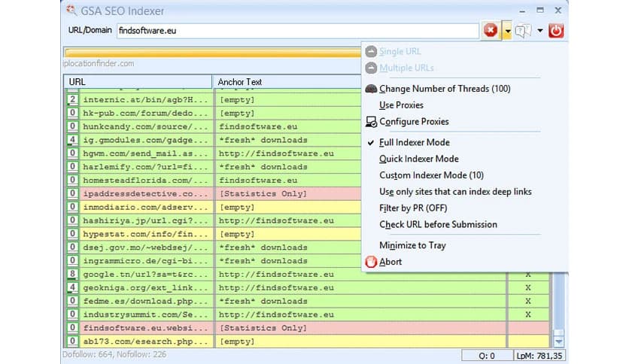Screen dimensions: 629x364
Task: Select Single URL menu entry
Action: click(x=400, y=52)
